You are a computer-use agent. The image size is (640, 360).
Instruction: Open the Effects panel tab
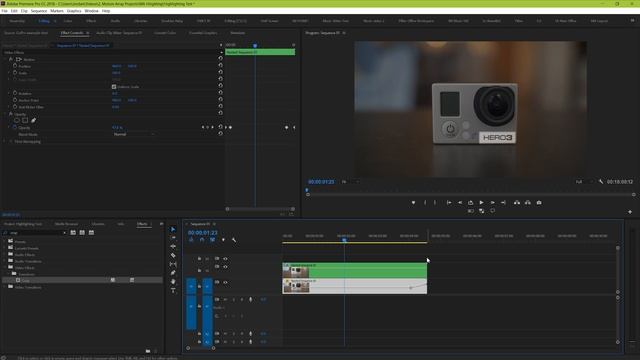142,224
